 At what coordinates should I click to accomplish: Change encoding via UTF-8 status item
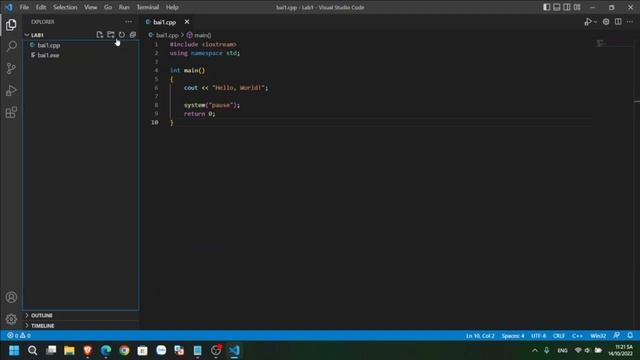tap(538, 336)
